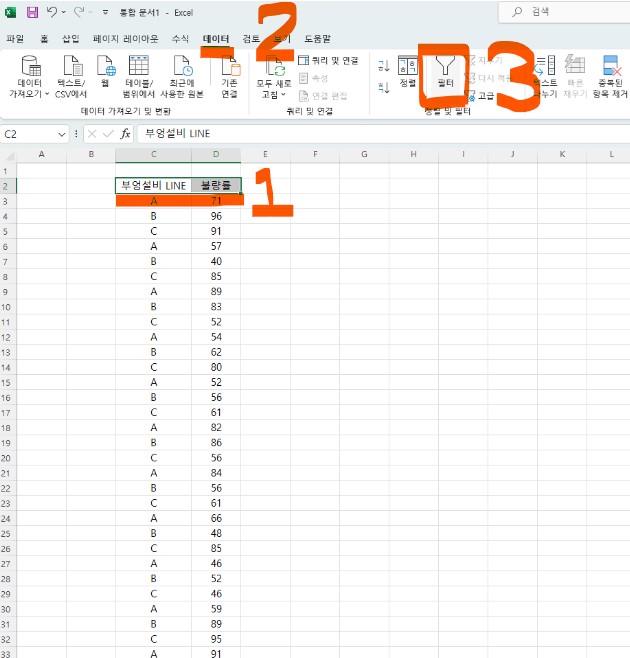Click the 테이블/범위에서 icon
630x658 pixels.
point(139,65)
